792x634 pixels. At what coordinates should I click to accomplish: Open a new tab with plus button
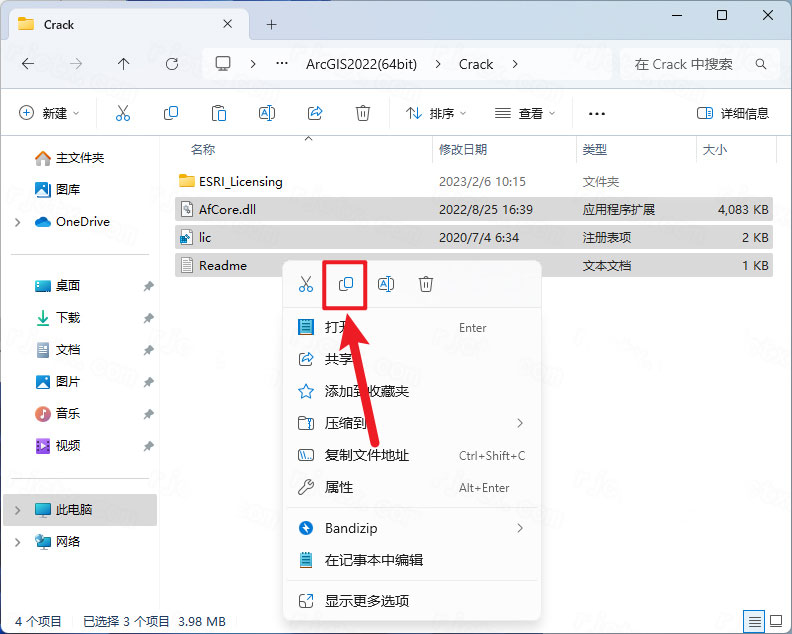(272, 25)
